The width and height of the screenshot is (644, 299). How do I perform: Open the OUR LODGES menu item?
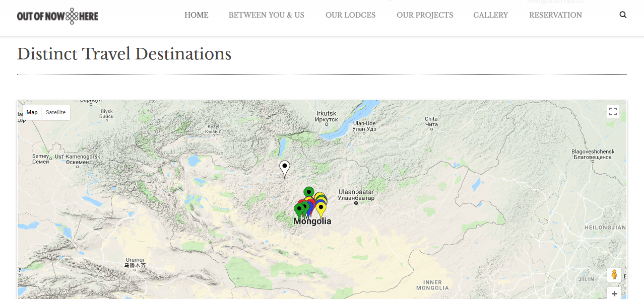pyautogui.click(x=350, y=15)
